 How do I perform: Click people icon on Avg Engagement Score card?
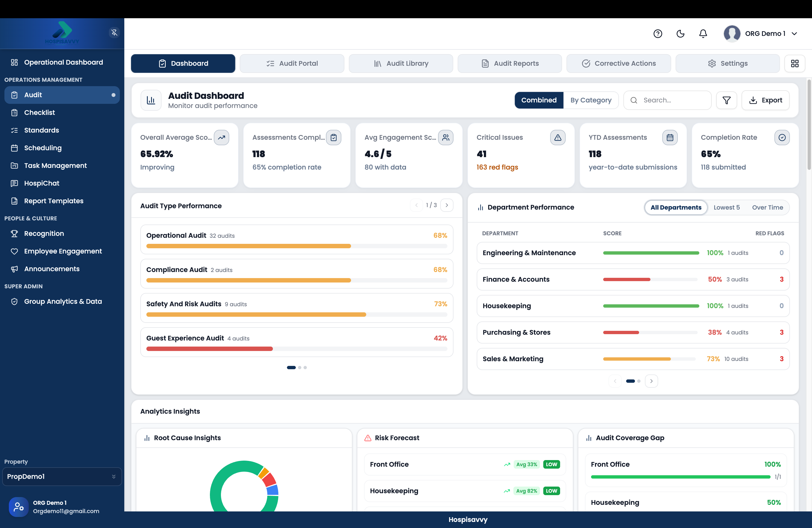(445, 138)
